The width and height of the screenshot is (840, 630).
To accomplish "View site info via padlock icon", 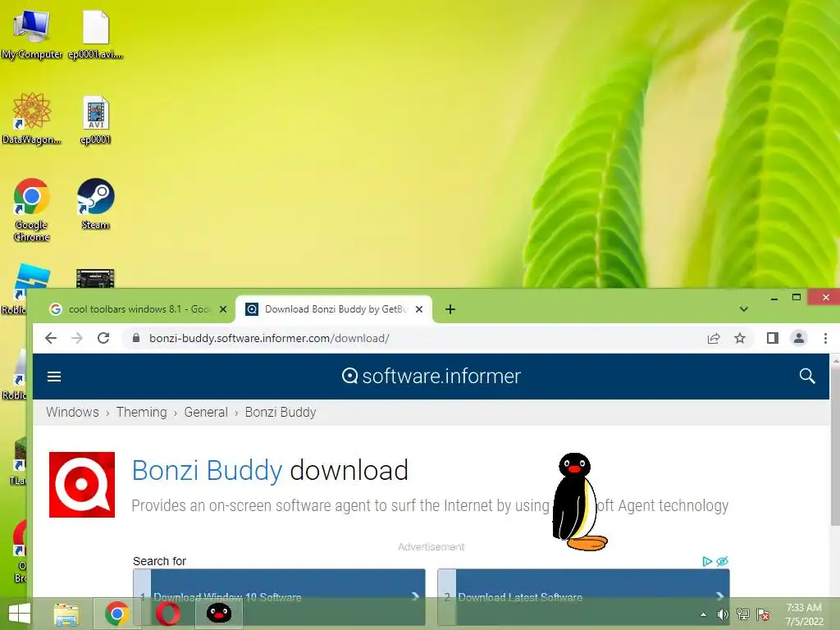I will coord(136,338).
